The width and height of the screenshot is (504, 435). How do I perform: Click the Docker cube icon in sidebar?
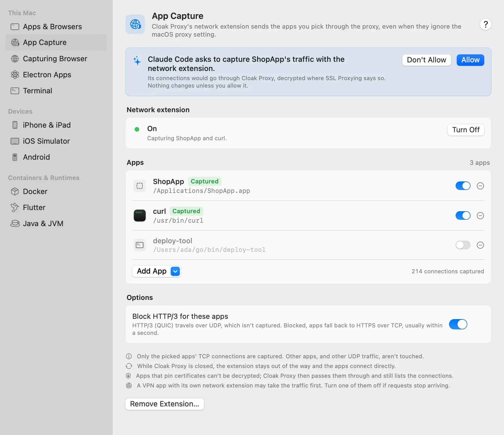[x=15, y=191]
